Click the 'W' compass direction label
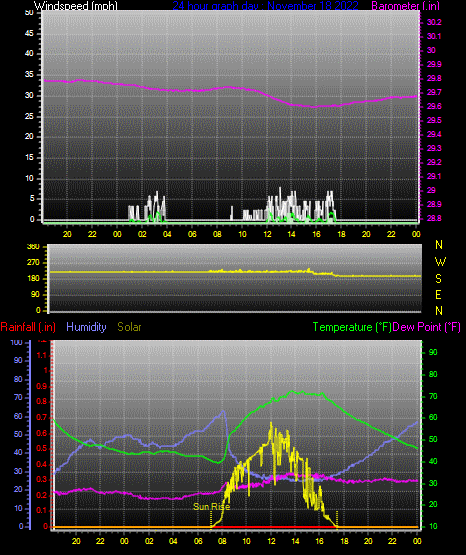This screenshot has width=466, height=555. point(440,262)
